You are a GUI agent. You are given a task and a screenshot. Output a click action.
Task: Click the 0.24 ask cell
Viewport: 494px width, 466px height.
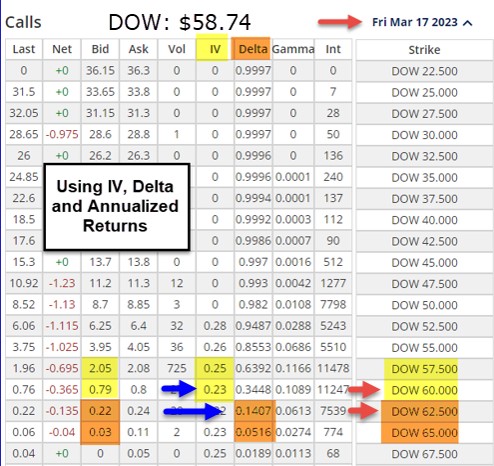[139, 411]
